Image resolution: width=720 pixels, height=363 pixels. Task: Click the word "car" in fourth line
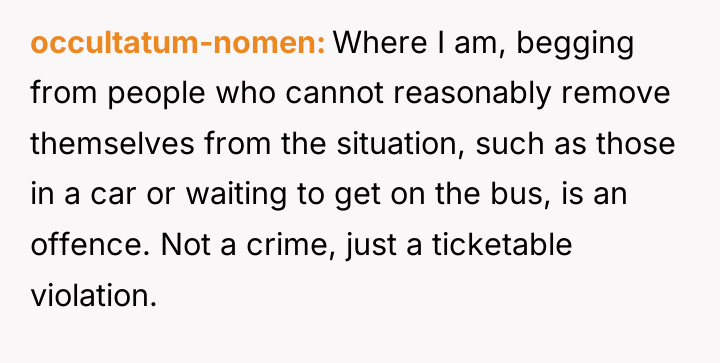113,194
